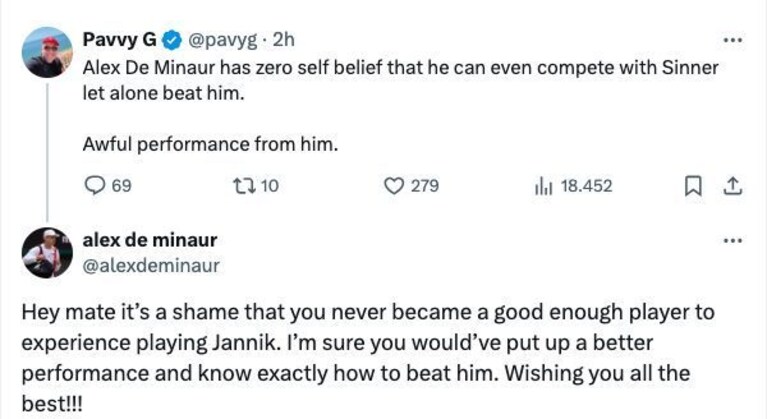Screen dimensions: 767x419
Task: Bookmark Pavvy G's tweet
Action: coord(692,186)
